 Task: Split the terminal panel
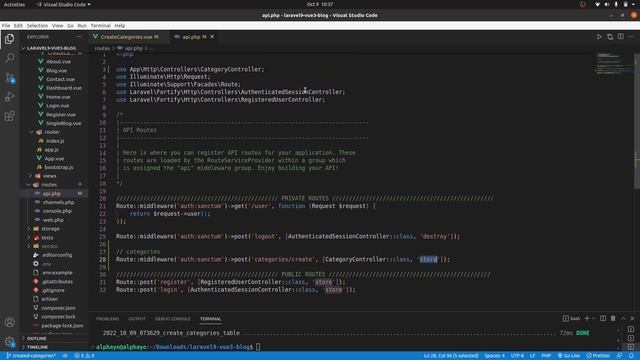tap(603, 318)
